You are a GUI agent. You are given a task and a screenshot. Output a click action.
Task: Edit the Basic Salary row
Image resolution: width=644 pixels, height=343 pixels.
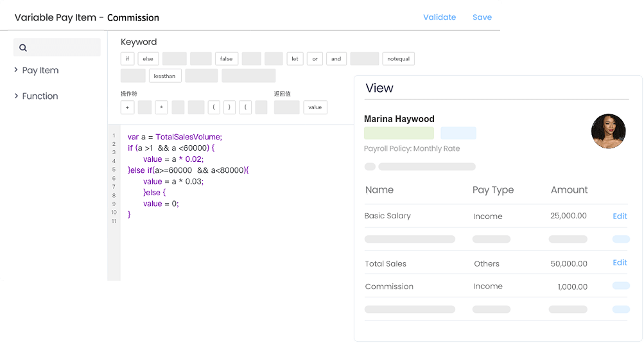click(620, 216)
